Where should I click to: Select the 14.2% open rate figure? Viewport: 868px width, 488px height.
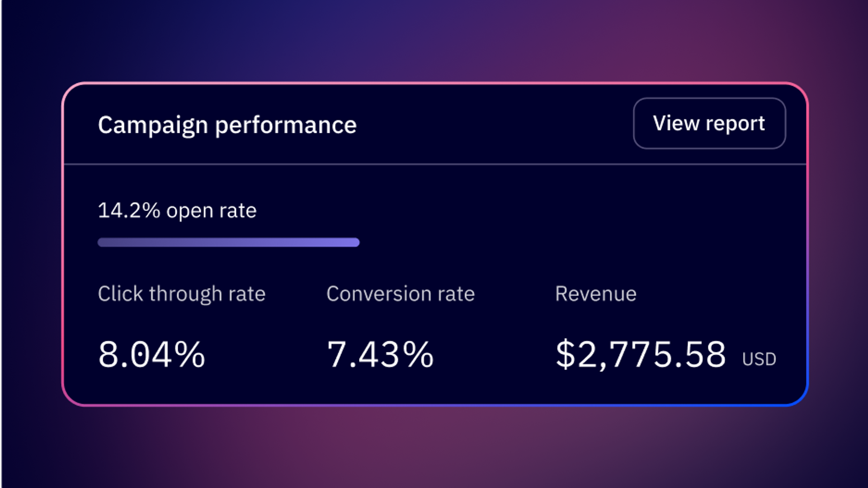pyautogui.click(x=129, y=211)
